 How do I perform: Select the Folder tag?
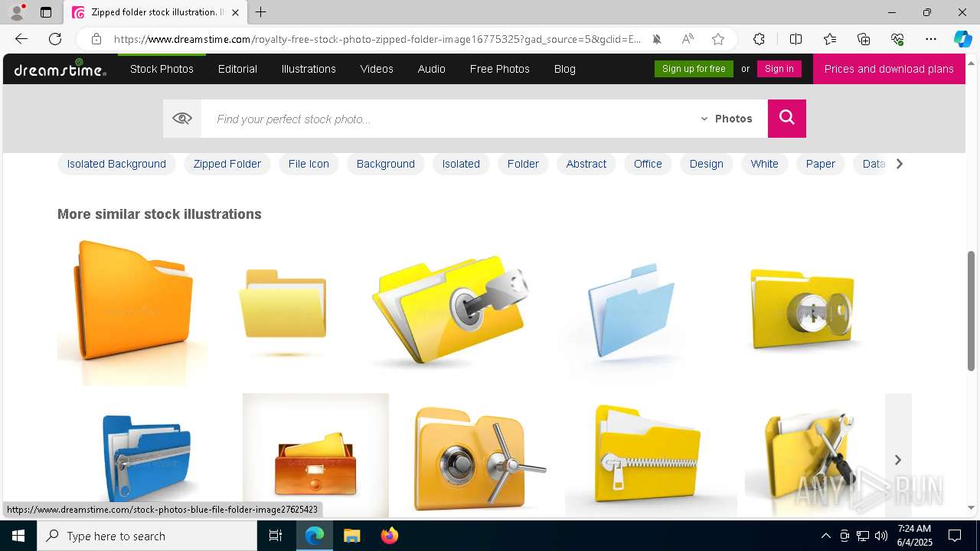pyautogui.click(x=523, y=164)
